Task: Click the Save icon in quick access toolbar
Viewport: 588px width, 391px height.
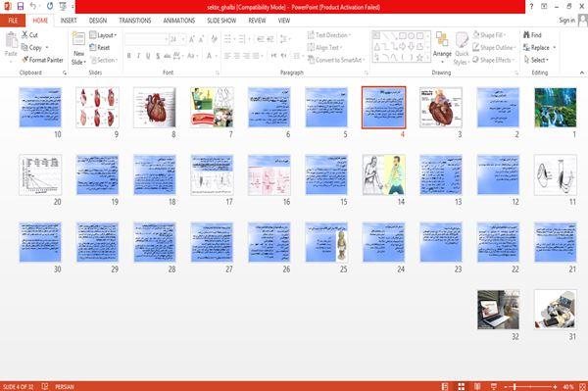Action: coord(21,6)
